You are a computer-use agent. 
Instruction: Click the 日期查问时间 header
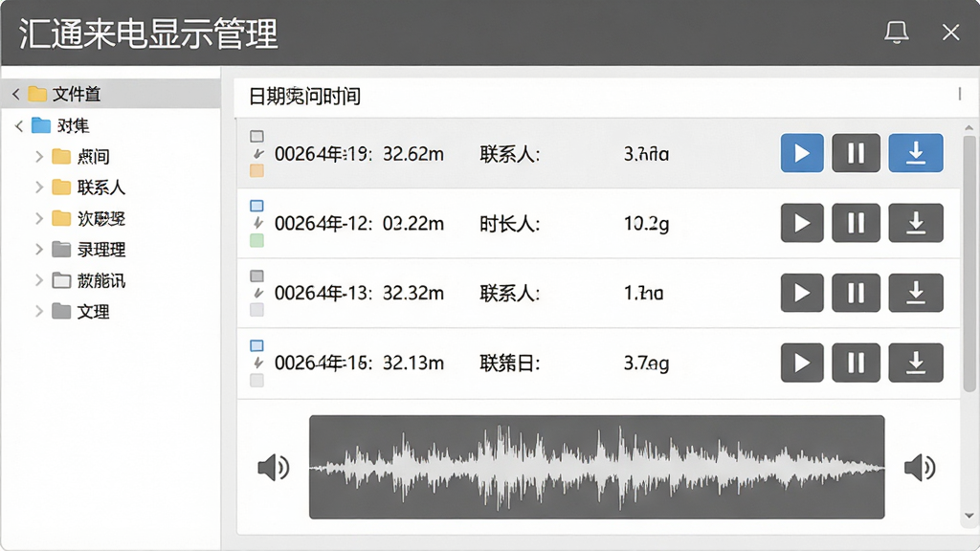[x=305, y=97]
